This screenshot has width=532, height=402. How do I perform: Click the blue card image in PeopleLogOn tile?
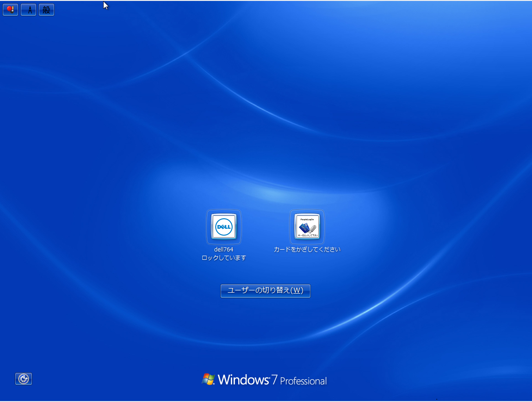pos(303,227)
